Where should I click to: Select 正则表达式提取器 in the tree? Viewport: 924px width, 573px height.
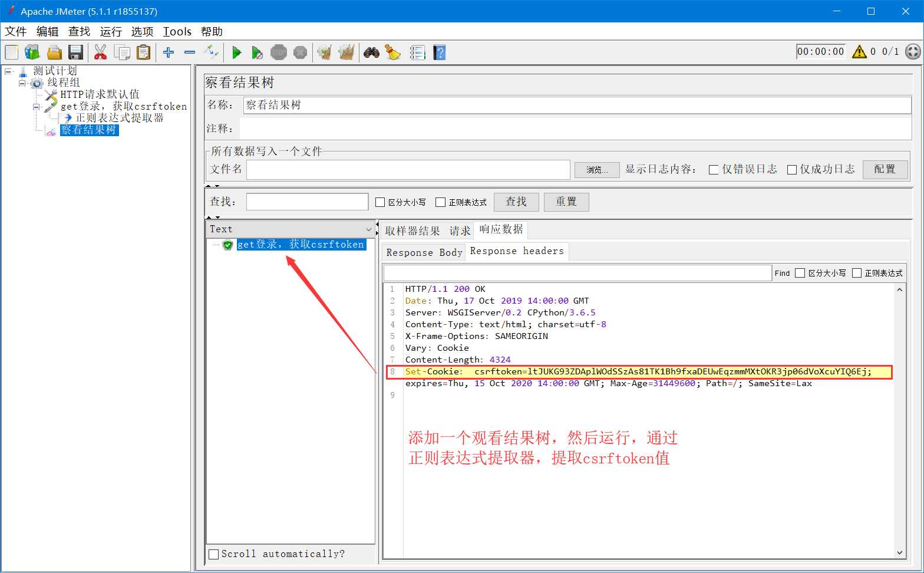pyautogui.click(x=120, y=118)
